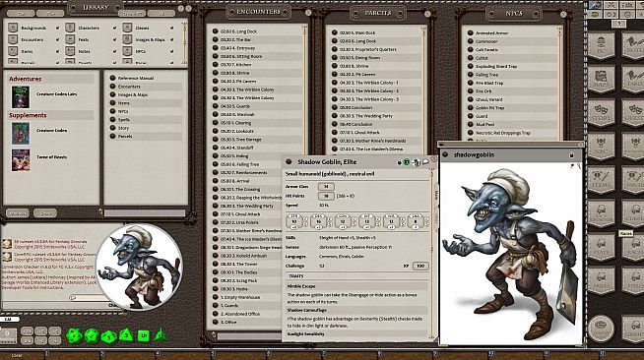644x360 pixels.
Task: Open encounter 08.20 2. Kobold Ambush
Action: (x=246, y=256)
